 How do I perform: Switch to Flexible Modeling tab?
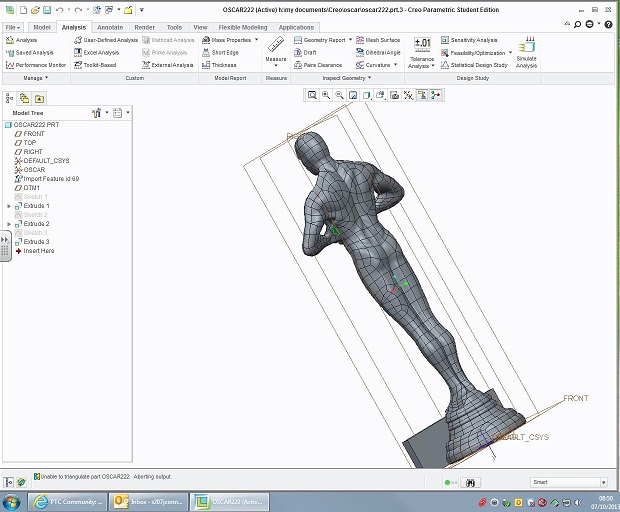pos(243,27)
